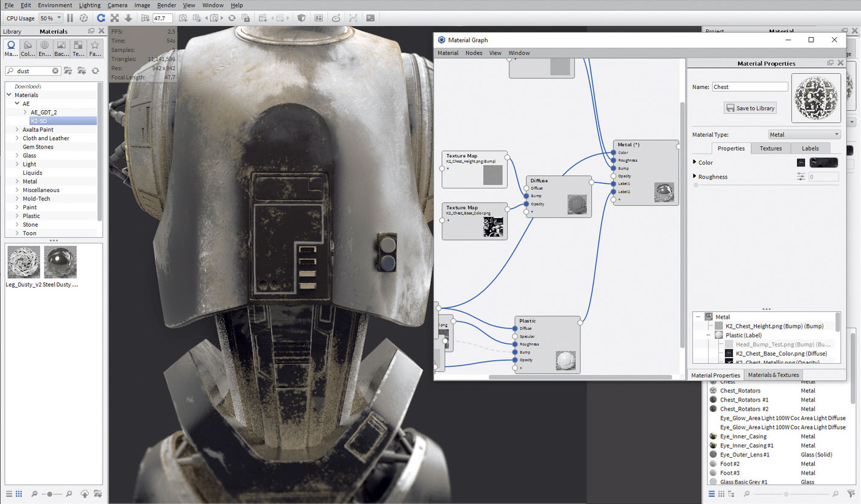Expand the Cloth and Leather folder
The image size is (861, 504).
pyautogui.click(x=17, y=138)
